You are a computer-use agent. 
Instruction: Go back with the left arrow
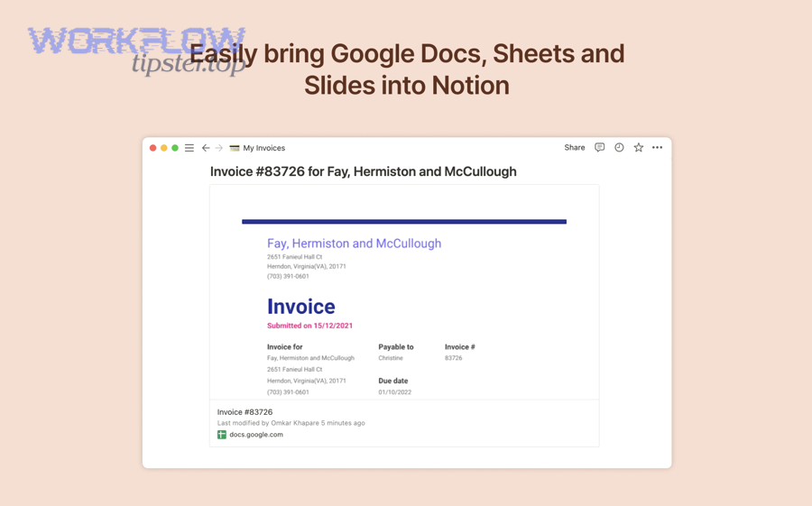click(x=206, y=148)
